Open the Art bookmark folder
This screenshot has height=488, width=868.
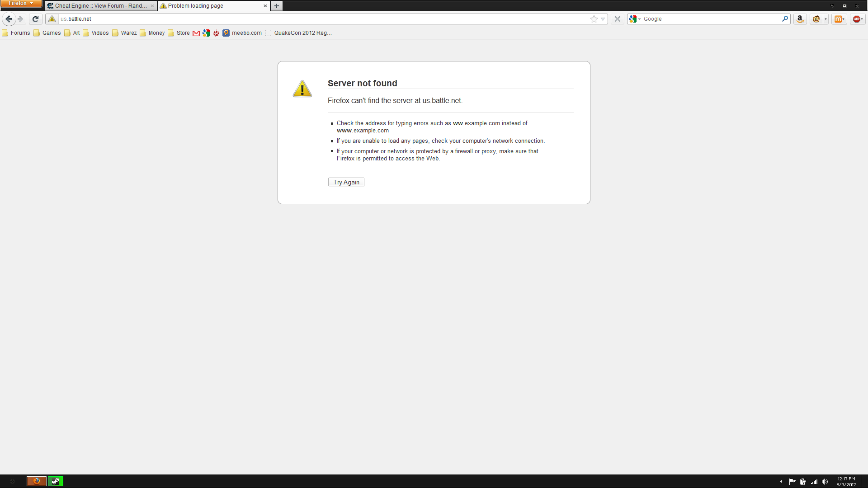pyautogui.click(x=72, y=33)
